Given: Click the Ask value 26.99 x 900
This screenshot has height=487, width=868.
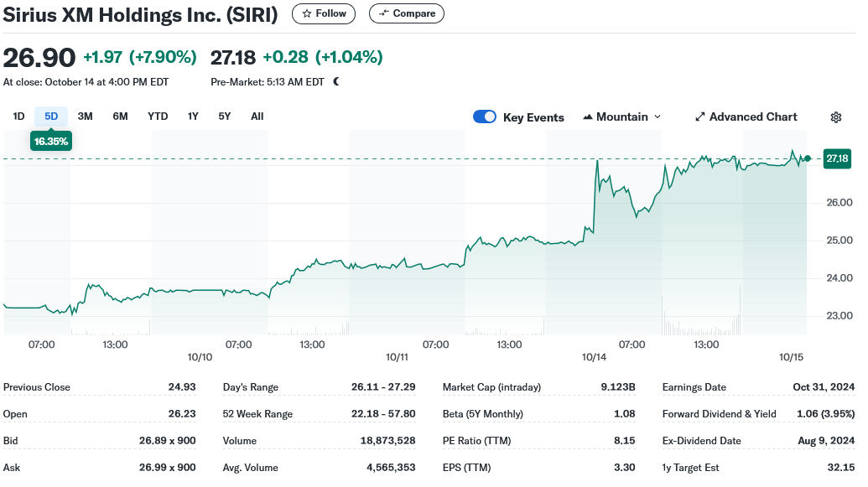Looking at the screenshot, I should pyautogui.click(x=167, y=468).
